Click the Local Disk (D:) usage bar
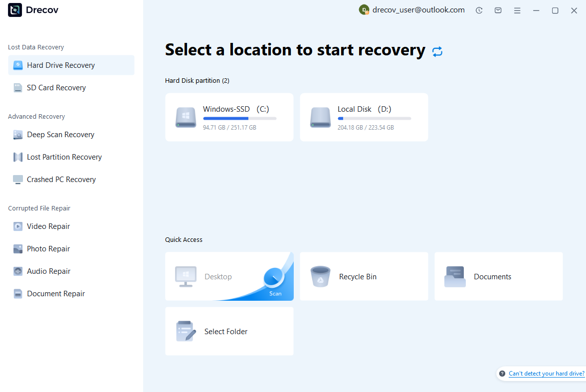586x392 pixels. 374,118
